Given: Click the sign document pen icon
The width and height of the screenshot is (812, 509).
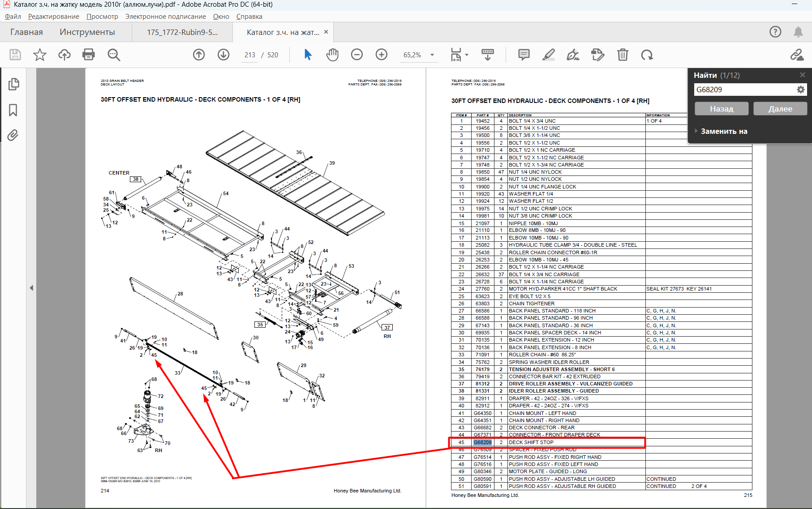Looking at the screenshot, I should coord(573,55).
